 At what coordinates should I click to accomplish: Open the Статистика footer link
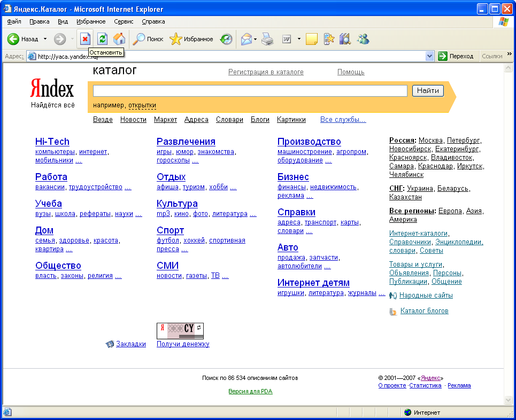coord(425,385)
